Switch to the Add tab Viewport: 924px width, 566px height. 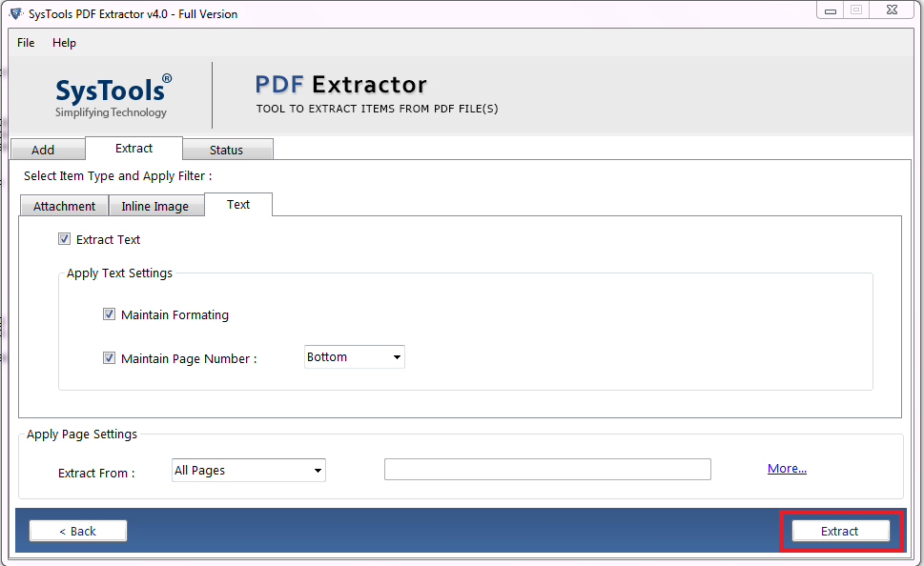pos(49,150)
